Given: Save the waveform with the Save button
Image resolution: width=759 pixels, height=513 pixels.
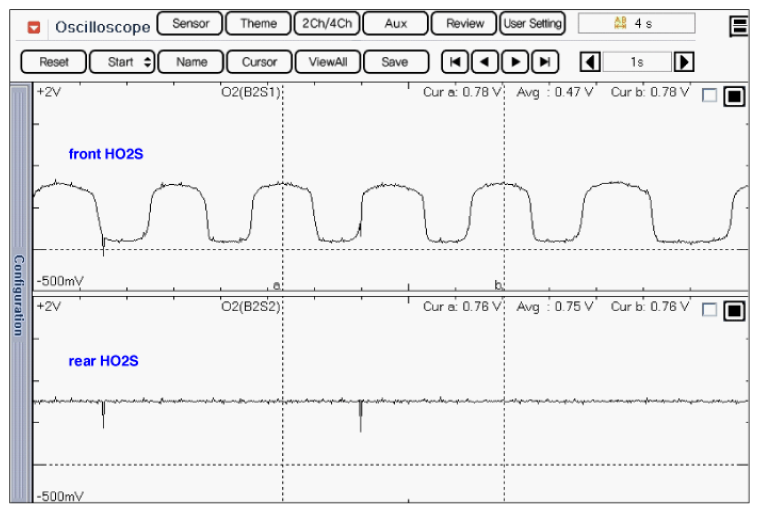Looking at the screenshot, I should (x=395, y=62).
